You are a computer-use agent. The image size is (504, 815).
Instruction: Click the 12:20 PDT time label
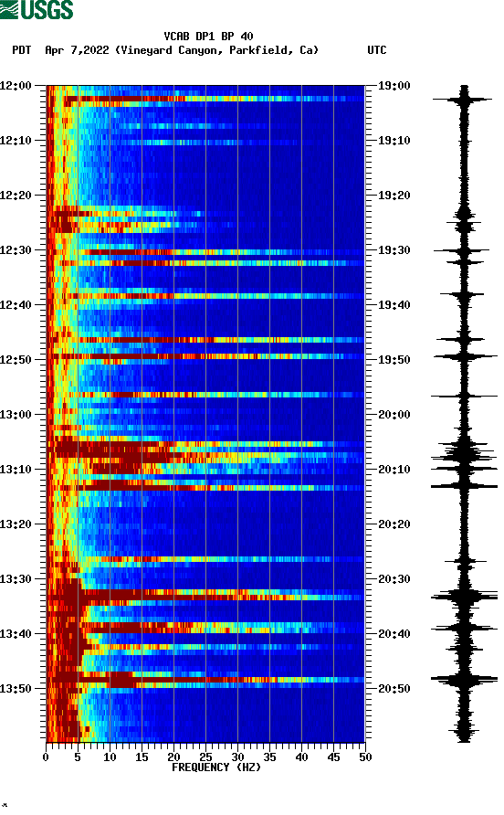(x=16, y=196)
